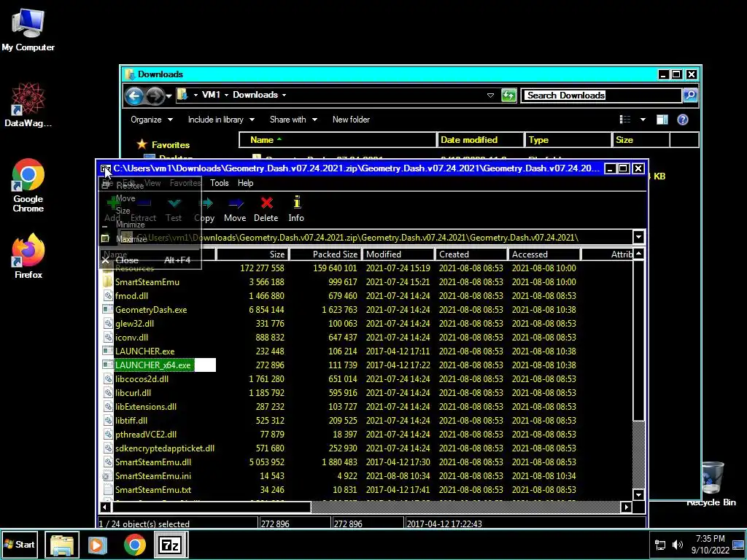Go back in the Downloads window
The image size is (747, 560).
[x=134, y=96]
